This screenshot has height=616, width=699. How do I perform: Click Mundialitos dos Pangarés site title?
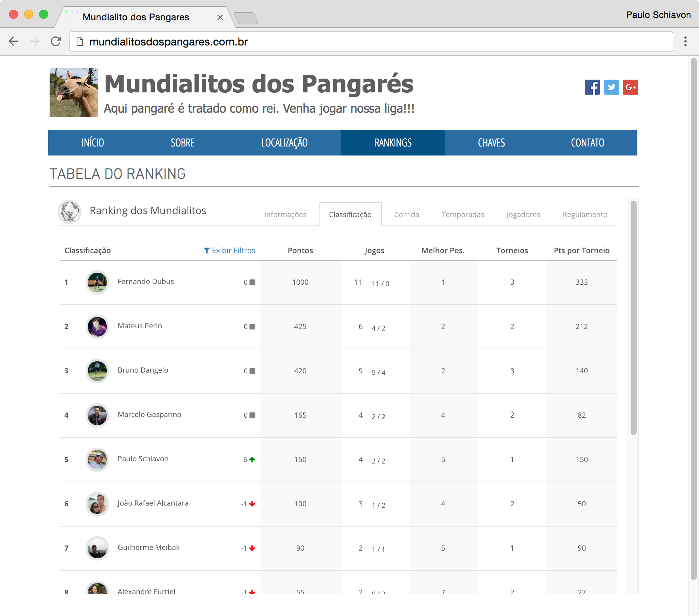tap(259, 84)
